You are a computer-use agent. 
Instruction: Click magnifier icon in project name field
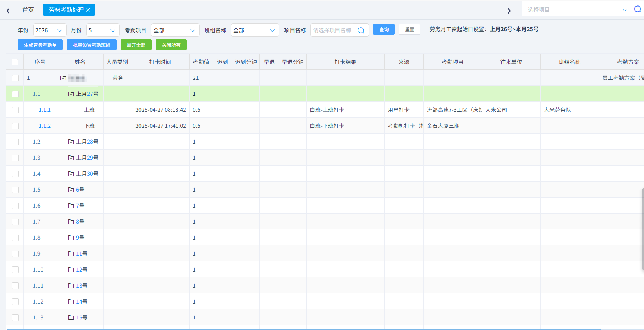[x=361, y=30]
